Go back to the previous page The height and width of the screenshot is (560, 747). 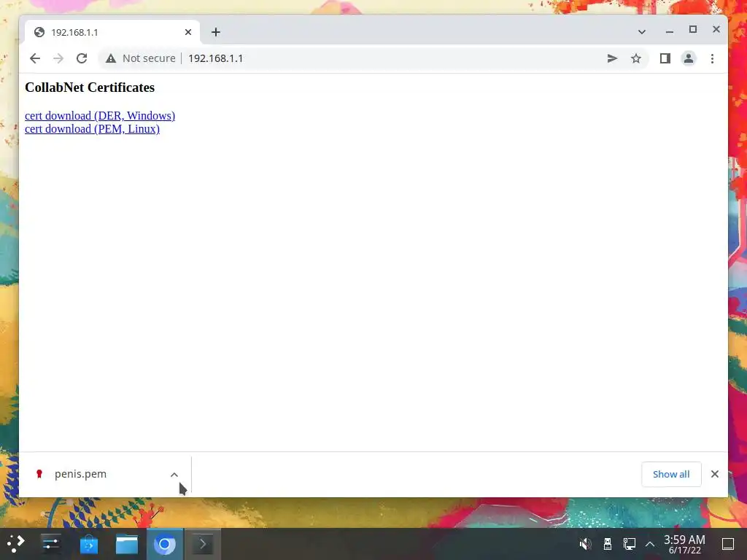click(x=35, y=58)
